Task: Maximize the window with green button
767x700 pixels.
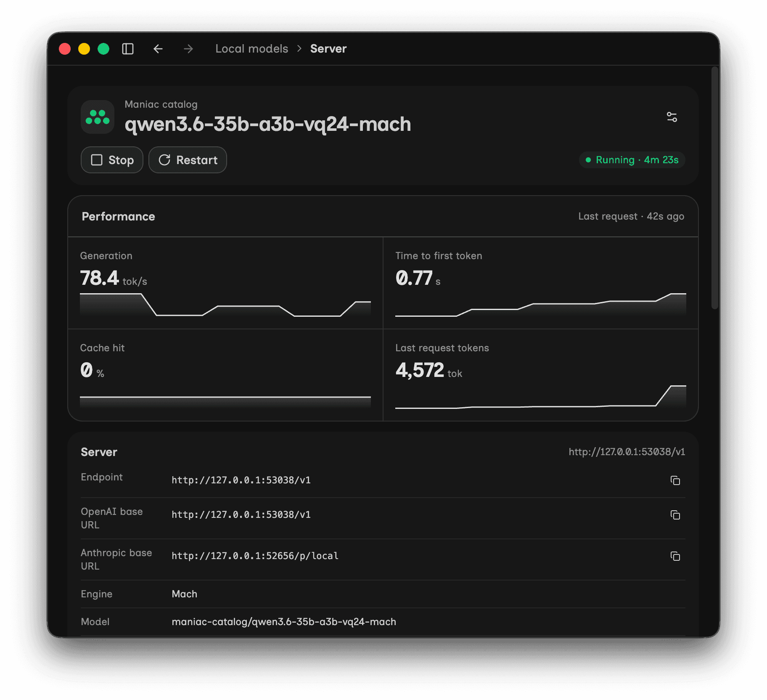Action: pyautogui.click(x=103, y=49)
